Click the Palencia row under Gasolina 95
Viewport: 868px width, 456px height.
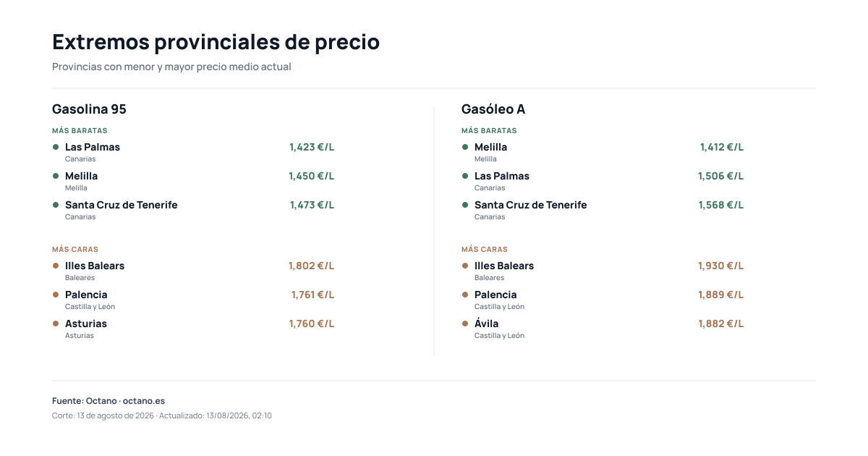(193, 300)
